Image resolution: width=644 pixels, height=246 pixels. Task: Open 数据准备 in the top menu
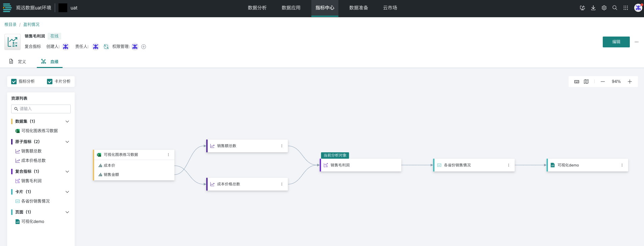point(358,8)
